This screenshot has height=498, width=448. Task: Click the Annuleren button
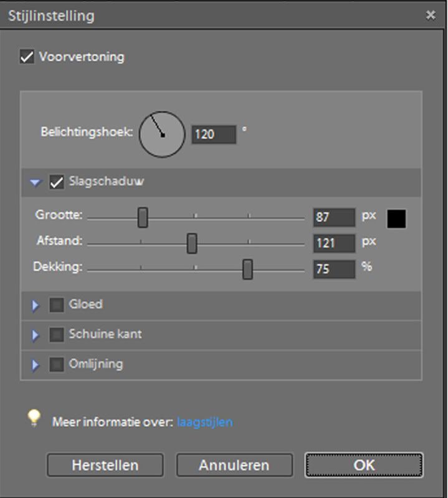point(234,466)
